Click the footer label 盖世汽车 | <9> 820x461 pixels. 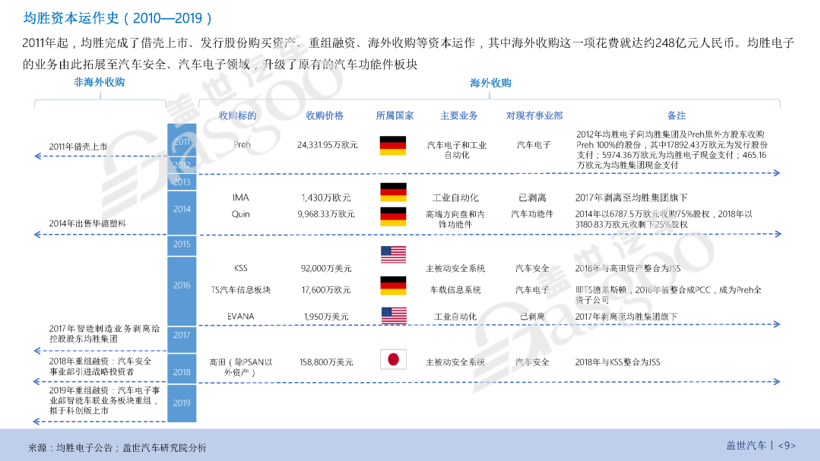pyautogui.click(x=761, y=445)
